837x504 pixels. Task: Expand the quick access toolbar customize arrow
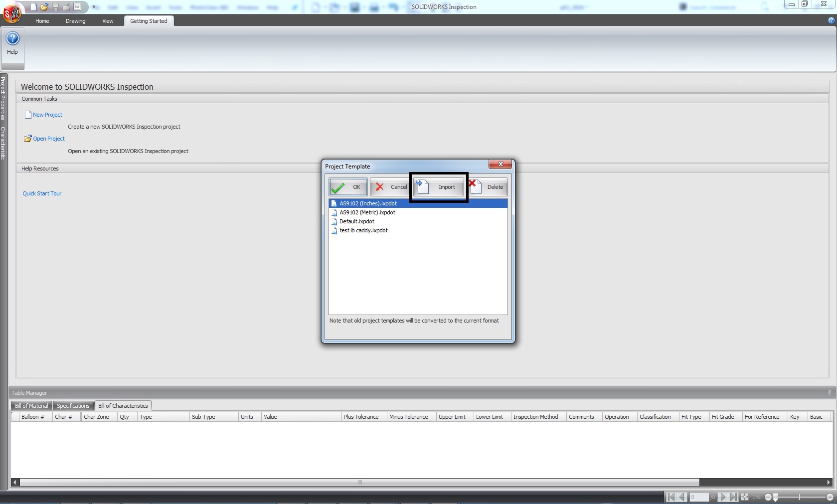[x=94, y=7]
